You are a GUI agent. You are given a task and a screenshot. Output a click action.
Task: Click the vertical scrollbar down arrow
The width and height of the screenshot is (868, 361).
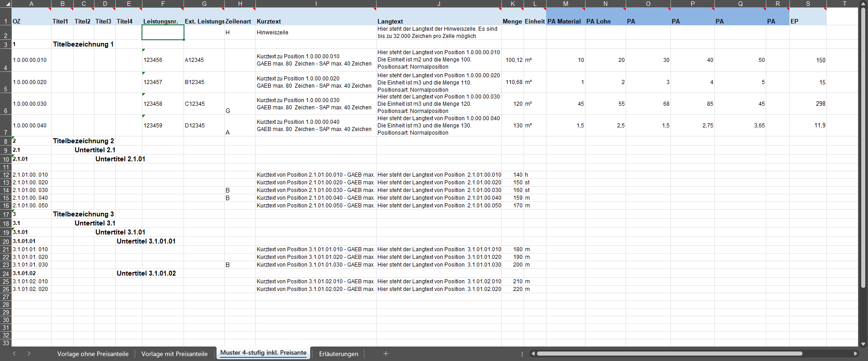[x=863, y=344]
